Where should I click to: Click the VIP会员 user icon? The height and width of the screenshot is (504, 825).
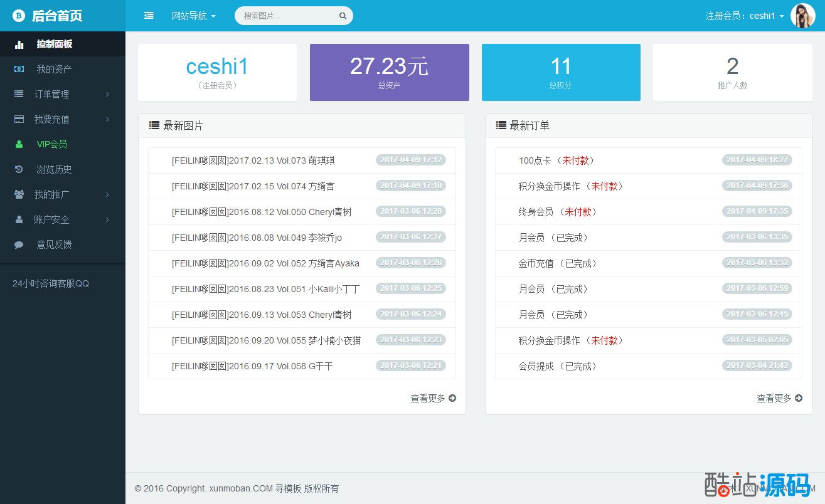(19, 144)
